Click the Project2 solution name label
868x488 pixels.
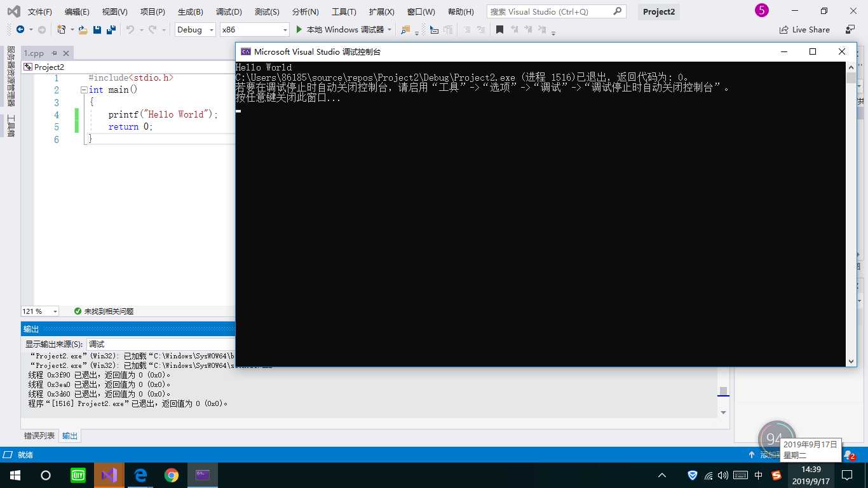click(x=659, y=11)
